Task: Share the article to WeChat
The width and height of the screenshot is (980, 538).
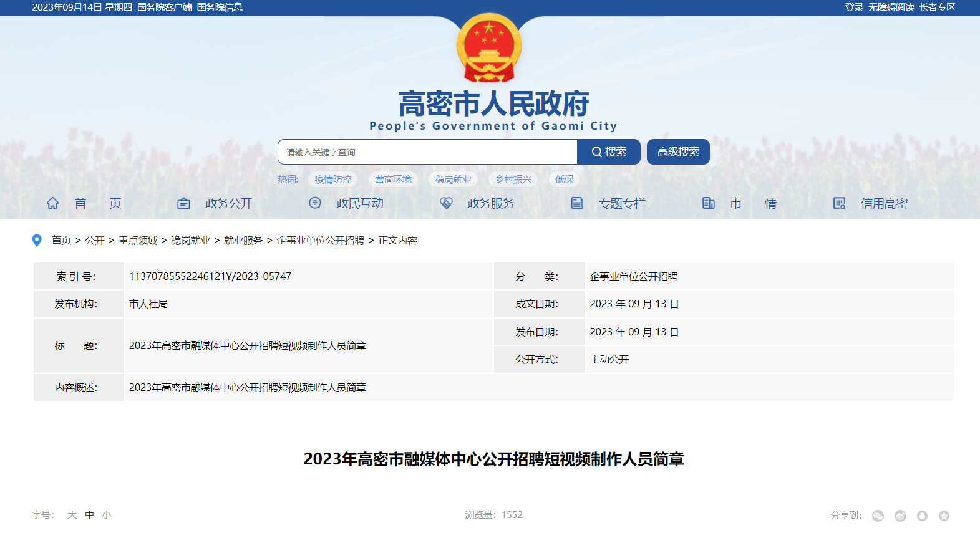Action: (878, 516)
